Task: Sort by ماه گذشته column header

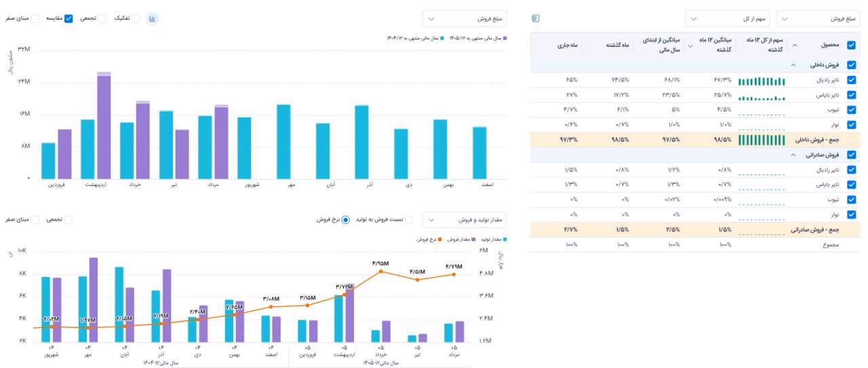Action: click(x=618, y=45)
